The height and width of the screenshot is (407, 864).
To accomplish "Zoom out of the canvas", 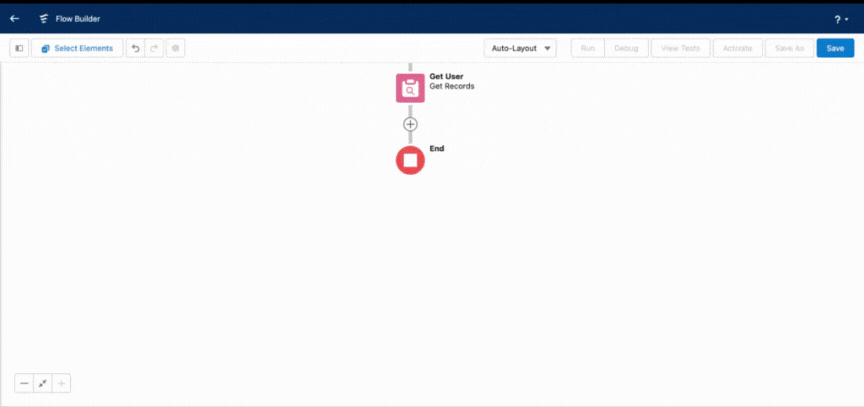I will click(24, 383).
